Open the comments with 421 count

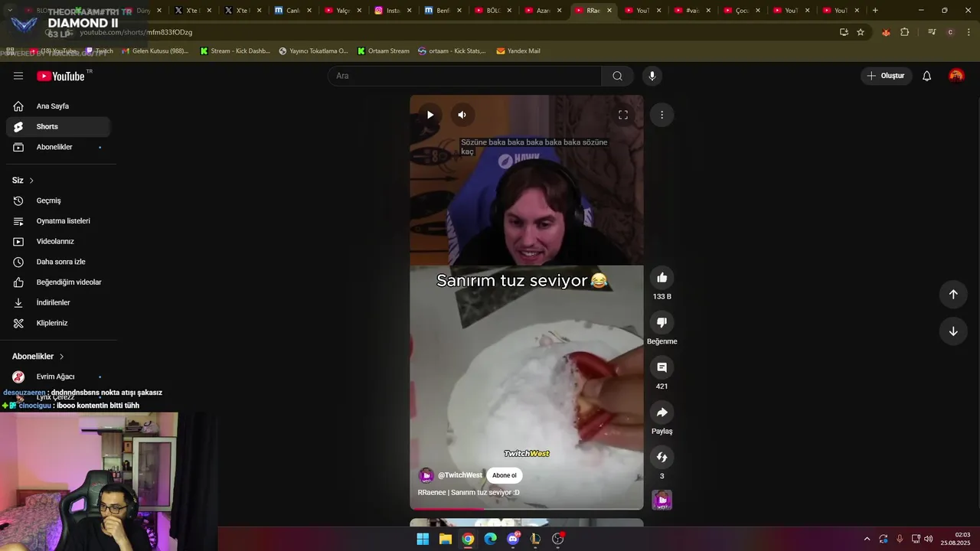(662, 367)
